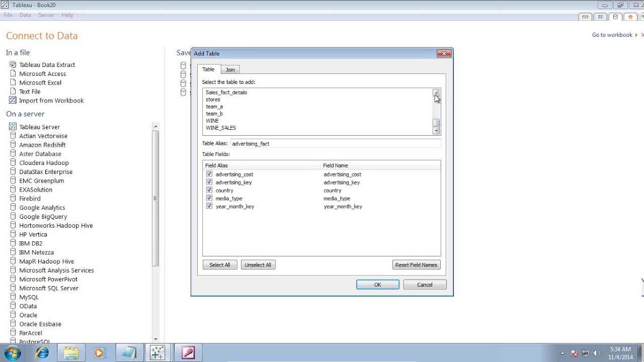Image resolution: width=644 pixels, height=362 pixels.
Task: Click the Table Alias input field
Action: pos(336,143)
